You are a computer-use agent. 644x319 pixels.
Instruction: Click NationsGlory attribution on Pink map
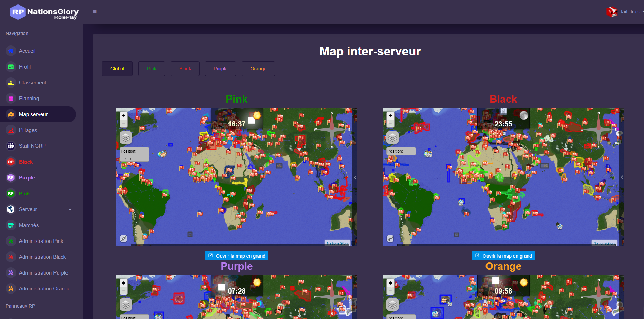tap(337, 243)
